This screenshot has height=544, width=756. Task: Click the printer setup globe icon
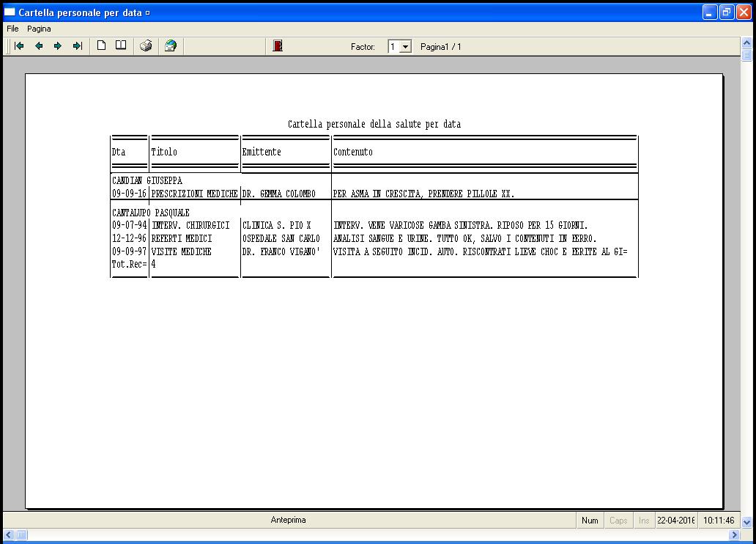[171, 46]
